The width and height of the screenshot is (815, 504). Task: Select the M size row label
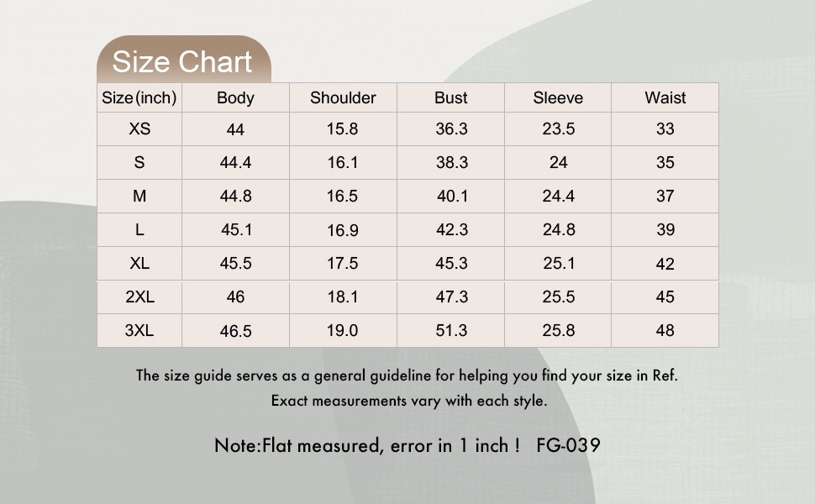click(139, 197)
